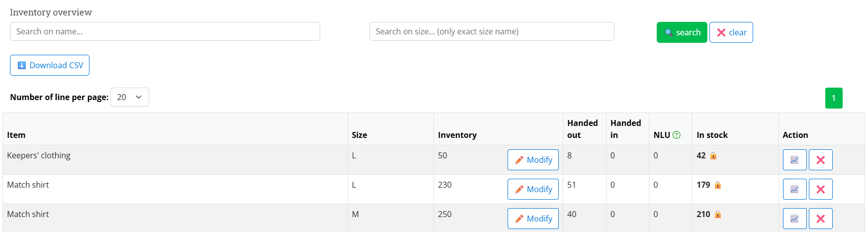Clear the search filters
The image size is (868, 232).
pos(731,32)
